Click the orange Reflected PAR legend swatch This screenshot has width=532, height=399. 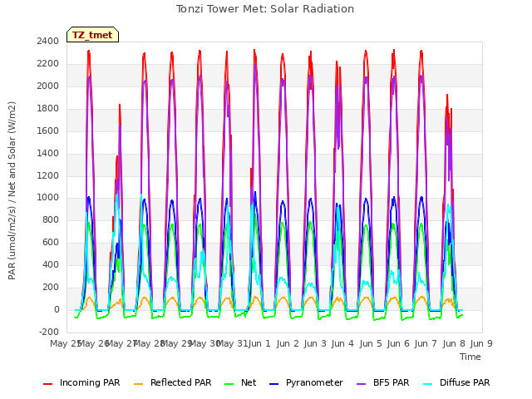pyautogui.click(x=139, y=384)
